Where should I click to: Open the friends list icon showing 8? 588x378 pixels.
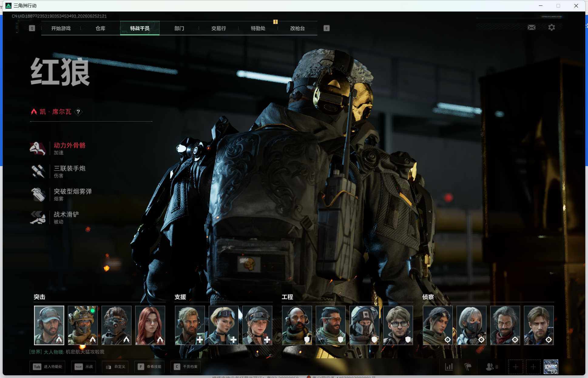pyautogui.click(x=492, y=367)
